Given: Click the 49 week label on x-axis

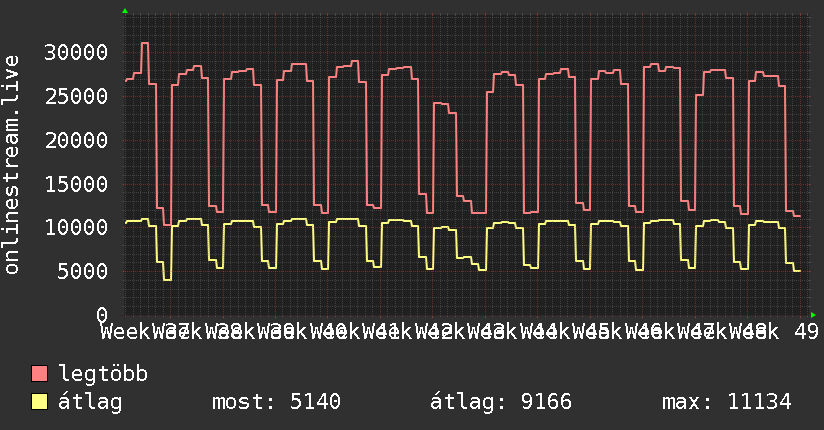Looking at the screenshot, I should (x=806, y=331).
